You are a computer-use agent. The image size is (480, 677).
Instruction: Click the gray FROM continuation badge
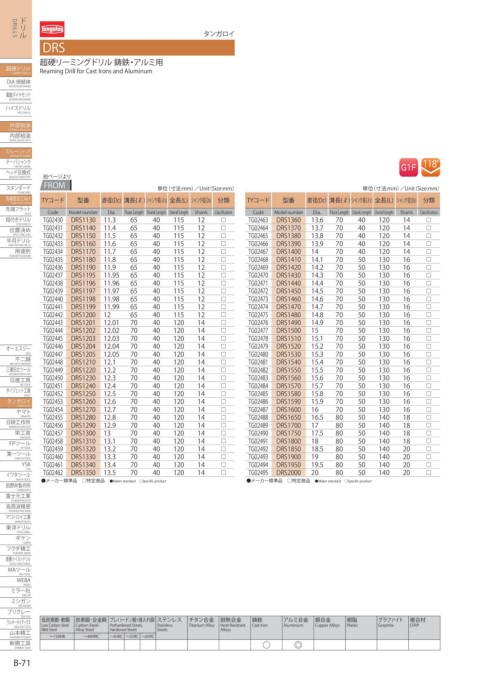click(55, 185)
